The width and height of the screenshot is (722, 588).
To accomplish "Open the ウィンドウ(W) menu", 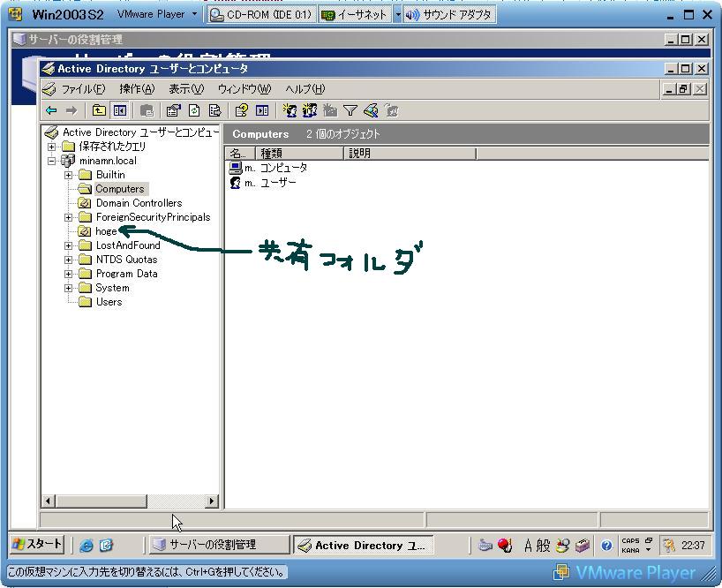I will (244, 89).
